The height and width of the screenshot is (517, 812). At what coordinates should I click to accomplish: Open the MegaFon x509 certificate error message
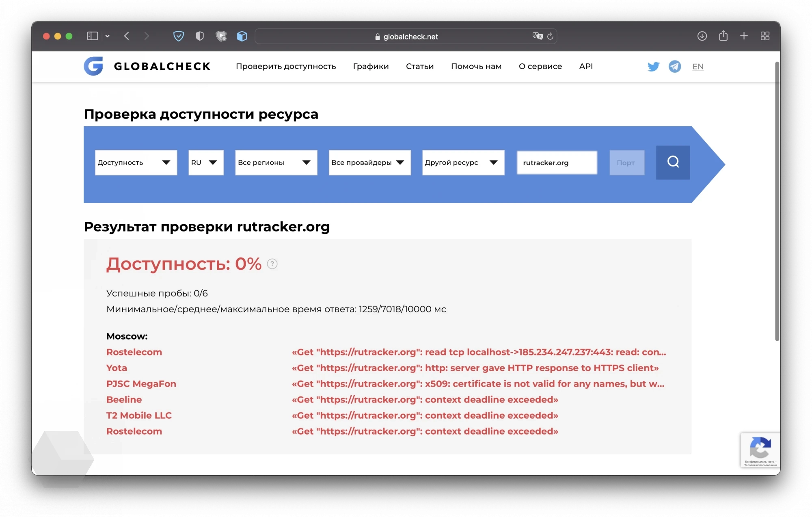[x=478, y=384]
